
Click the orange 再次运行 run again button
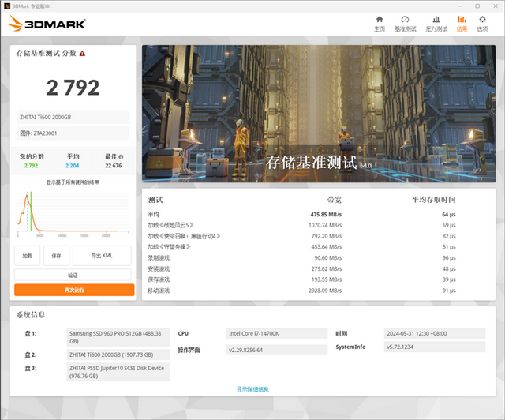tap(74, 290)
